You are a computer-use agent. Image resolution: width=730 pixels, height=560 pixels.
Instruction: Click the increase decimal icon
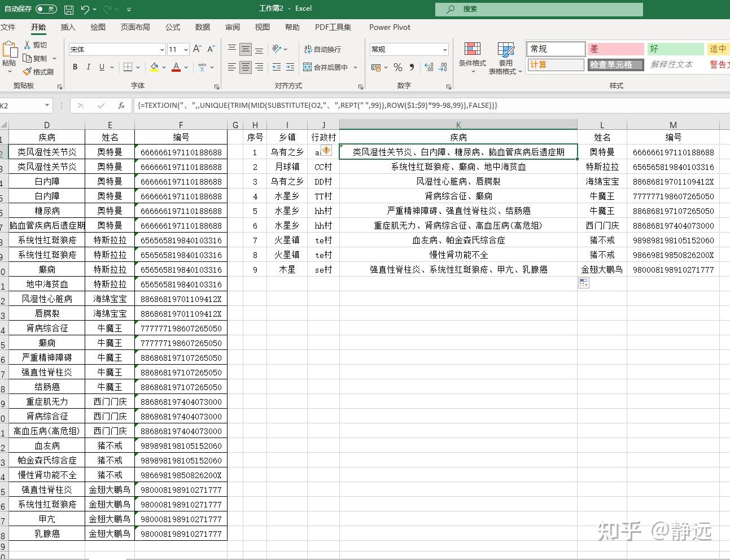point(429,67)
